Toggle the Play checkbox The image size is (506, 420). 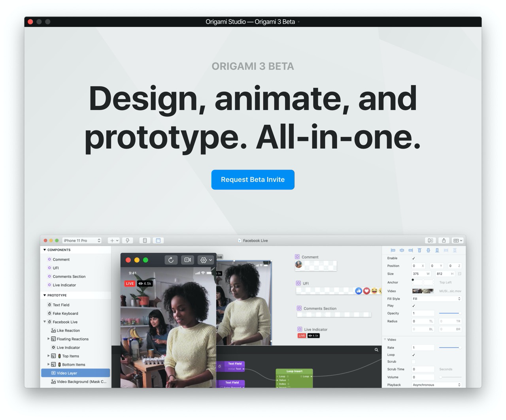[x=413, y=305]
